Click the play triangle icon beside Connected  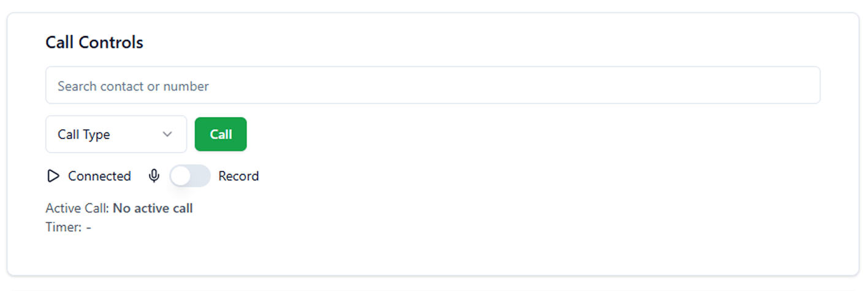(x=53, y=176)
